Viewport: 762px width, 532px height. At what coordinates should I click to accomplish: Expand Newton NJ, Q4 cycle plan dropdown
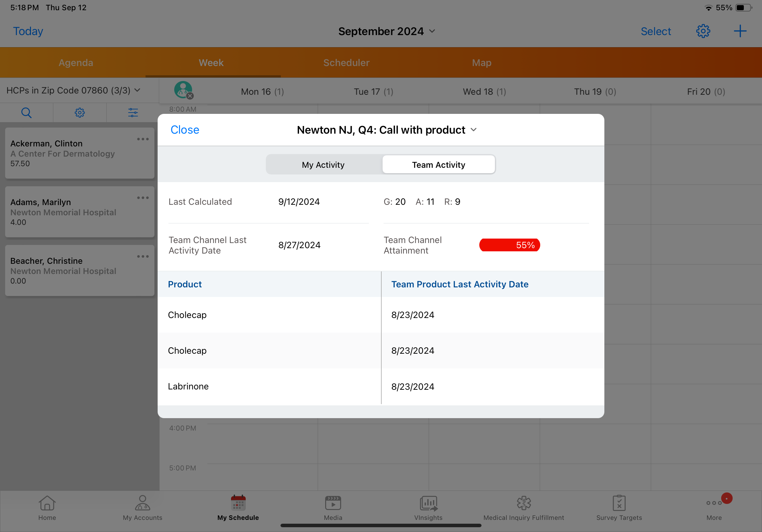coord(387,130)
